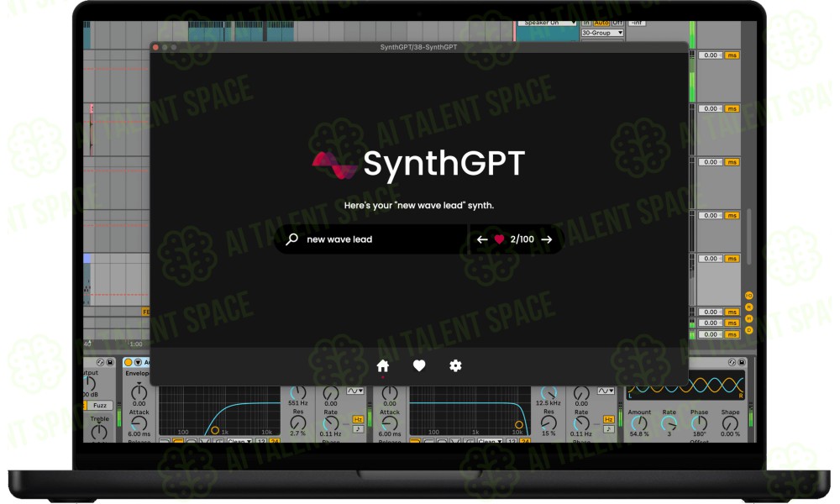840x504 pixels.
Task: Click the SynthGPT wave logo
Action: (x=334, y=165)
